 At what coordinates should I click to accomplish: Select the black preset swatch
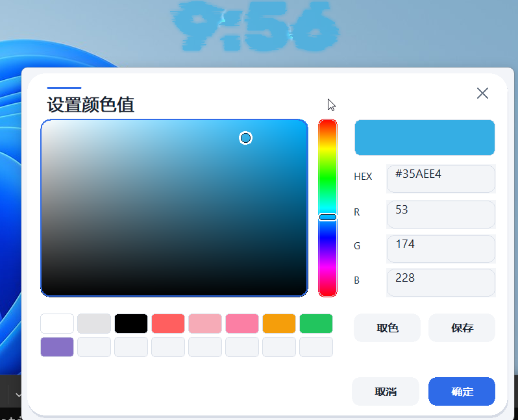pyautogui.click(x=131, y=323)
